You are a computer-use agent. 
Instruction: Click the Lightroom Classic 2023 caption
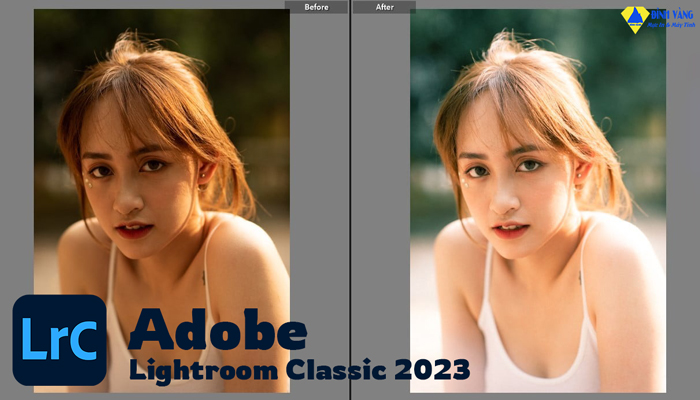point(299,371)
